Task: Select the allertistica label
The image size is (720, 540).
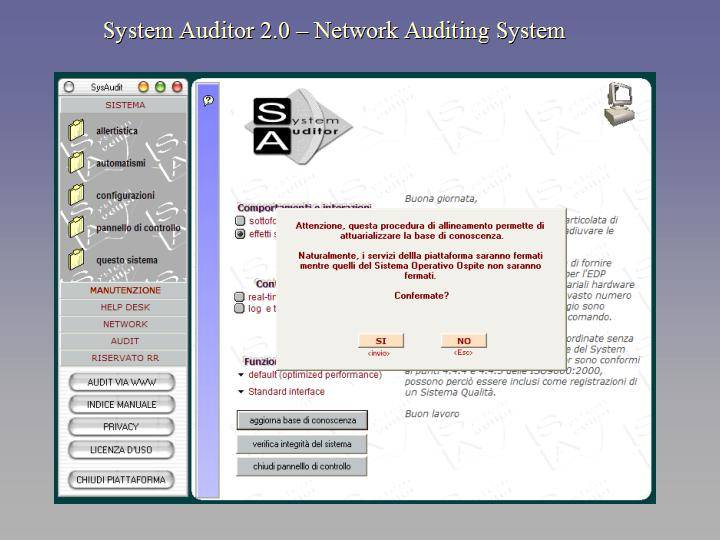Action: (x=117, y=131)
